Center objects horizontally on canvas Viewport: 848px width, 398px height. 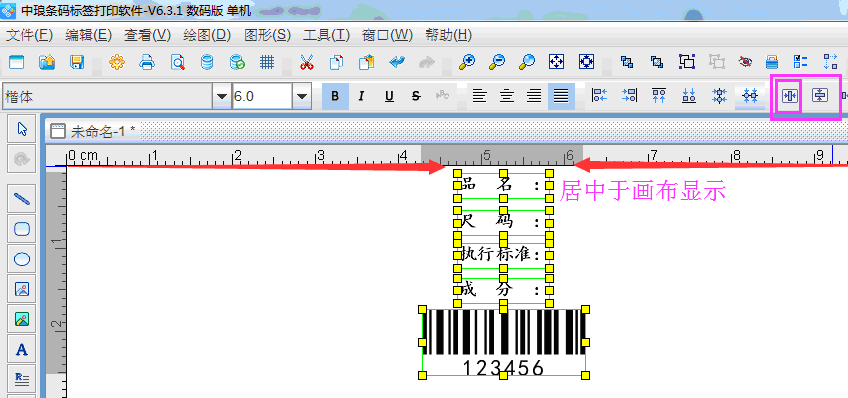[x=790, y=96]
